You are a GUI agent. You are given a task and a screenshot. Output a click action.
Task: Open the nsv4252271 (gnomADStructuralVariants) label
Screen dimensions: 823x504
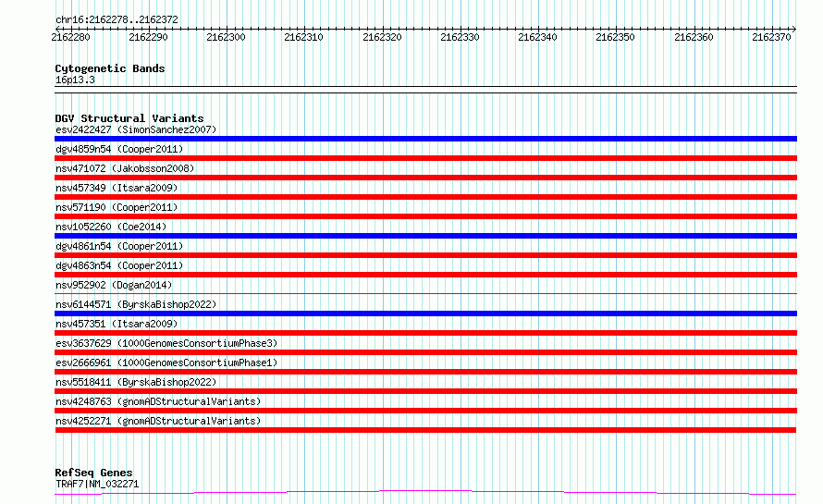pos(158,421)
